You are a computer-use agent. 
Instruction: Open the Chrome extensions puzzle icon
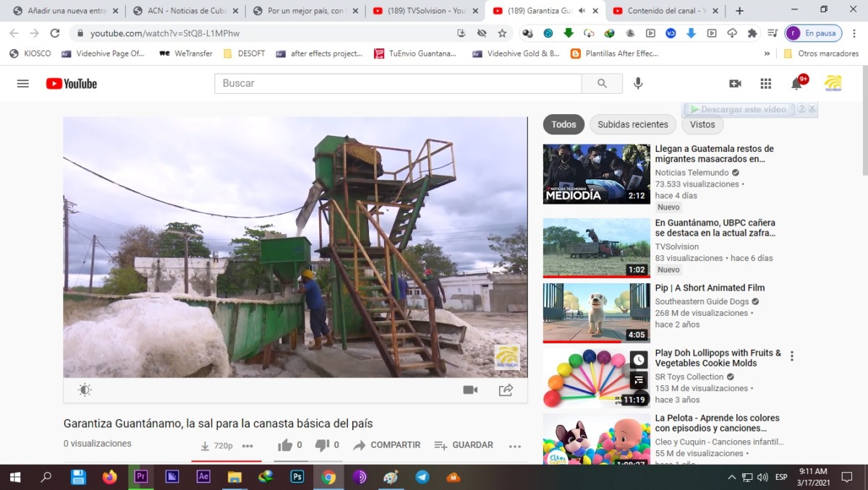click(x=752, y=33)
